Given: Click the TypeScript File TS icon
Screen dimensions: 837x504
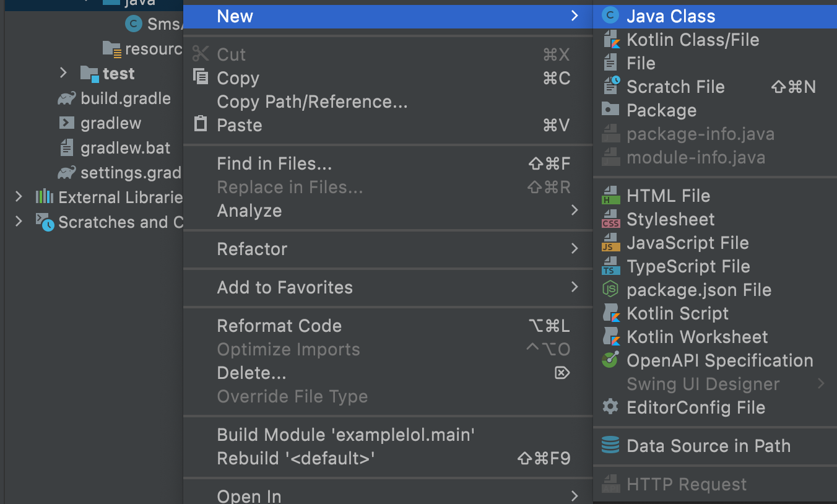Looking at the screenshot, I should coord(610,266).
